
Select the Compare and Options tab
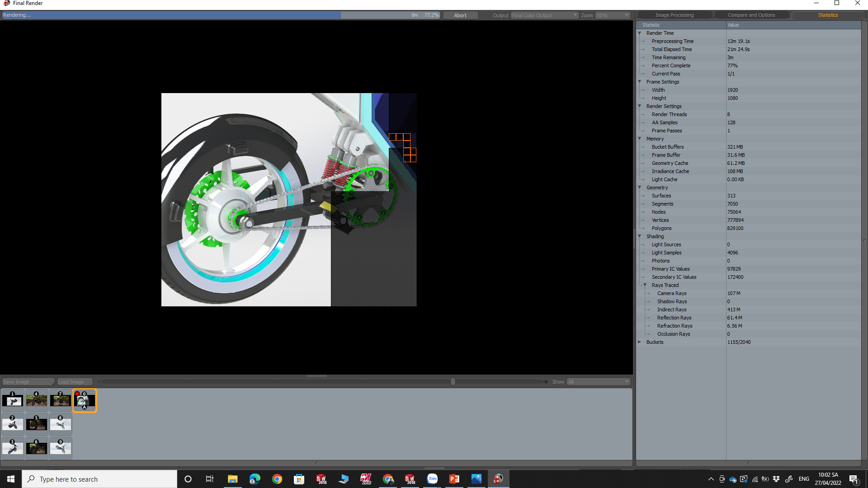[752, 15]
